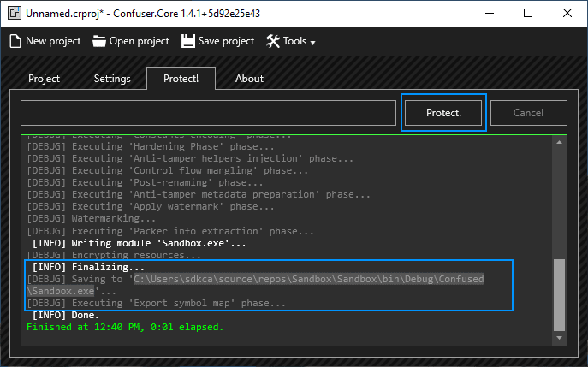
Task: Click the log scrollbar down arrow
Action: [559, 338]
